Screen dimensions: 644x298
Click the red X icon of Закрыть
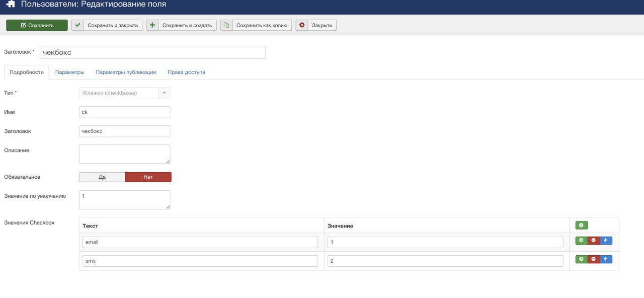302,25
